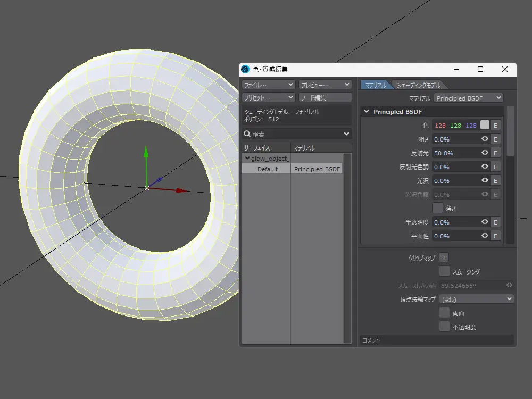The image size is (532, 399).
Task: Enable the スムージング checkbox
Action: click(x=444, y=271)
